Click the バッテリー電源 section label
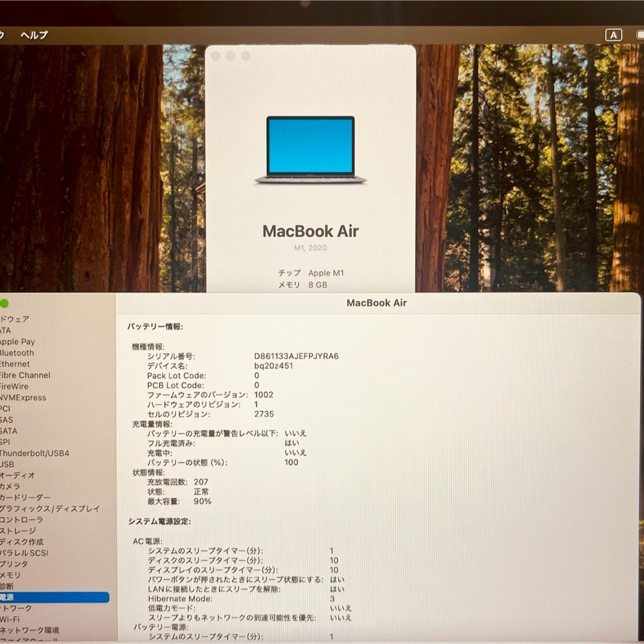 point(161,627)
